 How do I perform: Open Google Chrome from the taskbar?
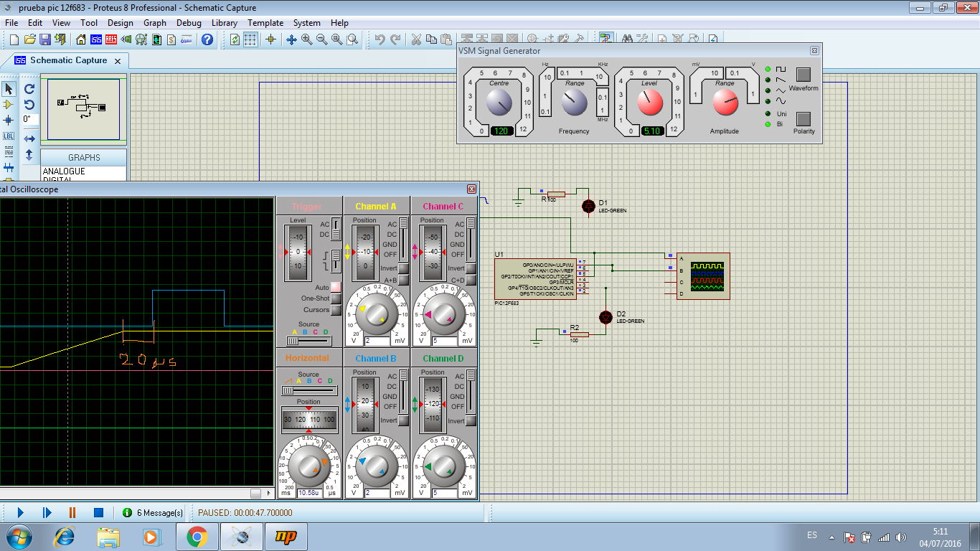tap(197, 537)
